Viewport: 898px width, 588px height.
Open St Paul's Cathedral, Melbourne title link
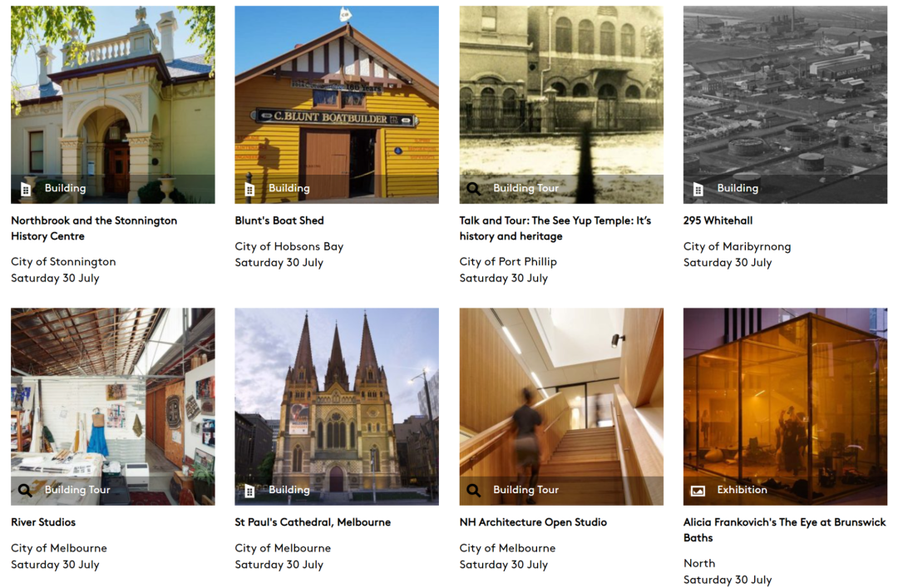tap(313, 522)
